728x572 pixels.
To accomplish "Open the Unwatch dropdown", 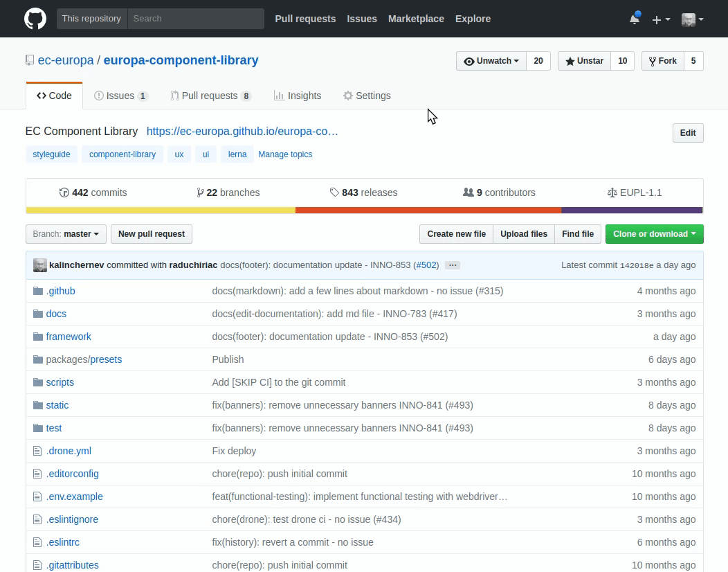I will [491, 61].
